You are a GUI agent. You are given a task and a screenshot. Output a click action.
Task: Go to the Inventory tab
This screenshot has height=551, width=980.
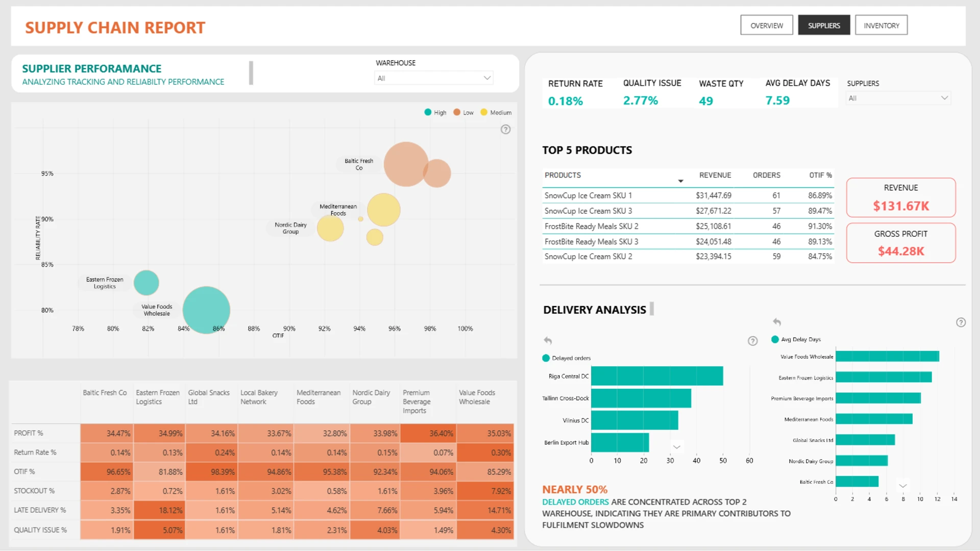tap(881, 25)
